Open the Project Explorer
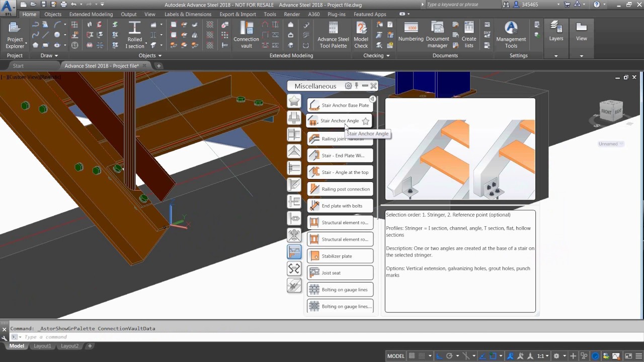The image size is (644, 362). 15,34
